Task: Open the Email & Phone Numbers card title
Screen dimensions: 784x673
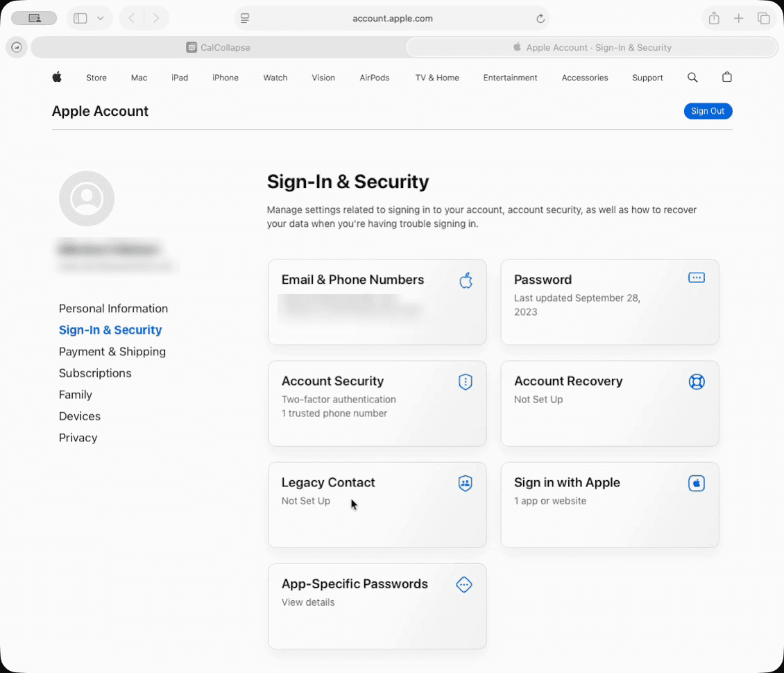Action: coord(352,280)
